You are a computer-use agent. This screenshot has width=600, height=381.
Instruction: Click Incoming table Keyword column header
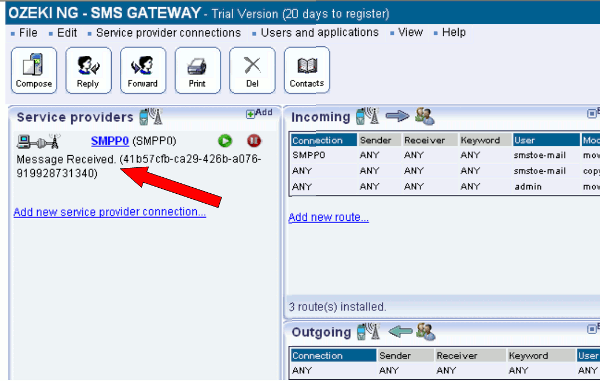pos(485,140)
